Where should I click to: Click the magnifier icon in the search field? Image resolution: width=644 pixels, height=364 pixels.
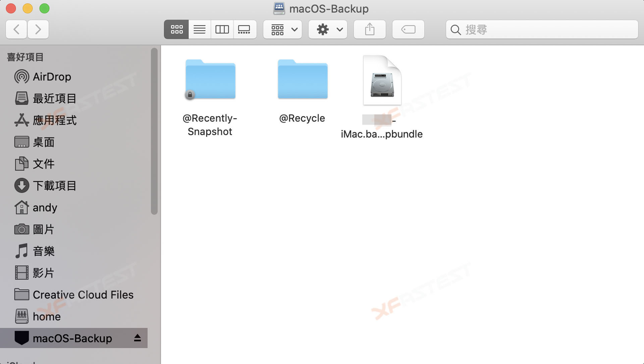point(455,30)
